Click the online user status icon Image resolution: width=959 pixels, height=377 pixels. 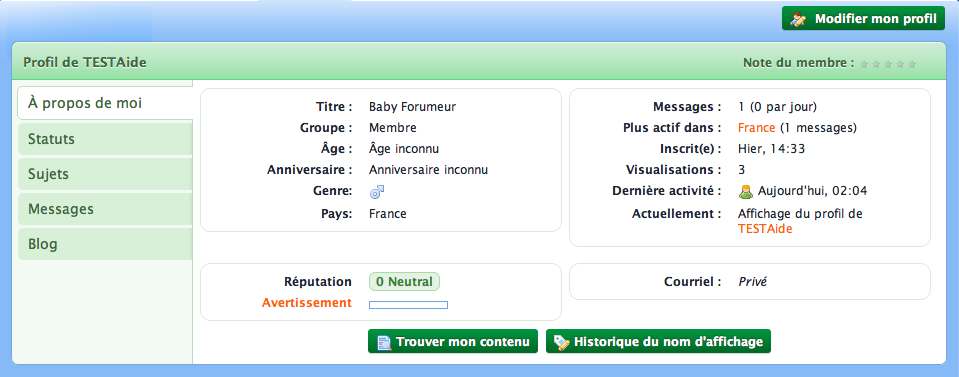746,192
